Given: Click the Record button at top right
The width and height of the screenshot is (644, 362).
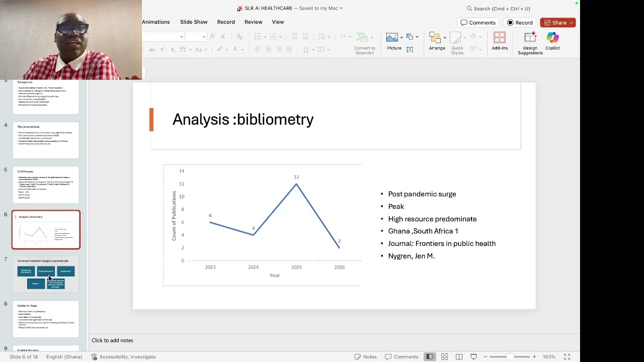Looking at the screenshot, I should tap(520, 23).
